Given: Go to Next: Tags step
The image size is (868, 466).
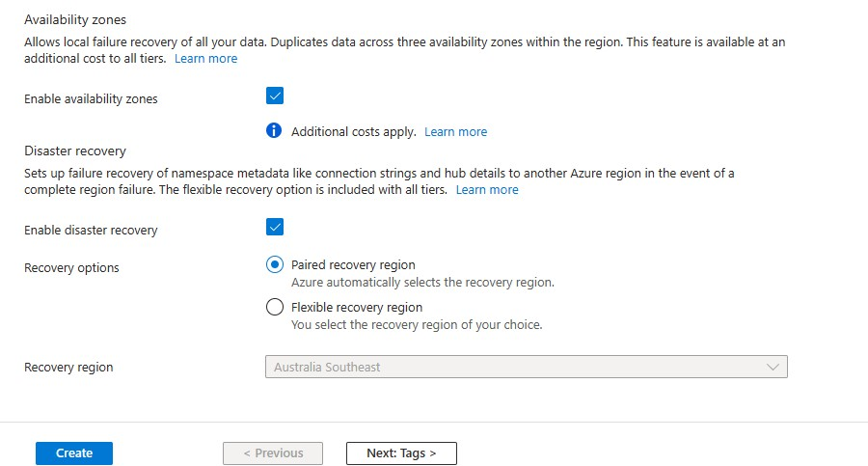Looking at the screenshot, I should 401,453.
